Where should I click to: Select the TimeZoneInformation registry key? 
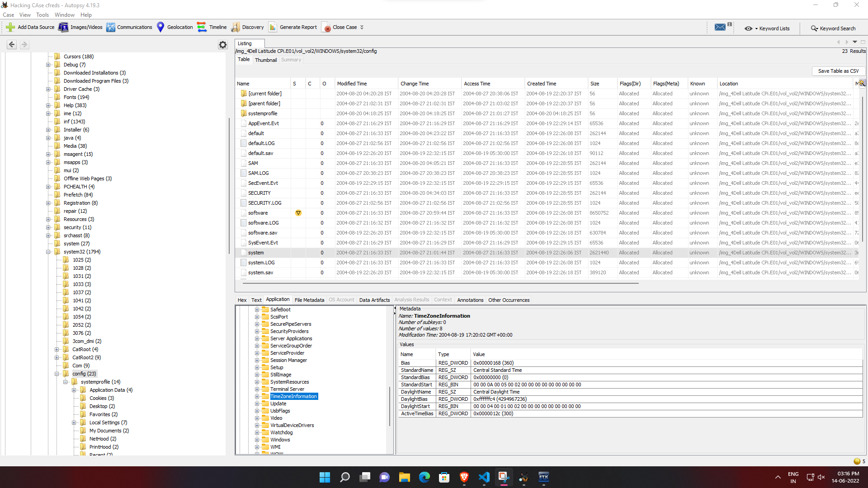pos(293,396)
